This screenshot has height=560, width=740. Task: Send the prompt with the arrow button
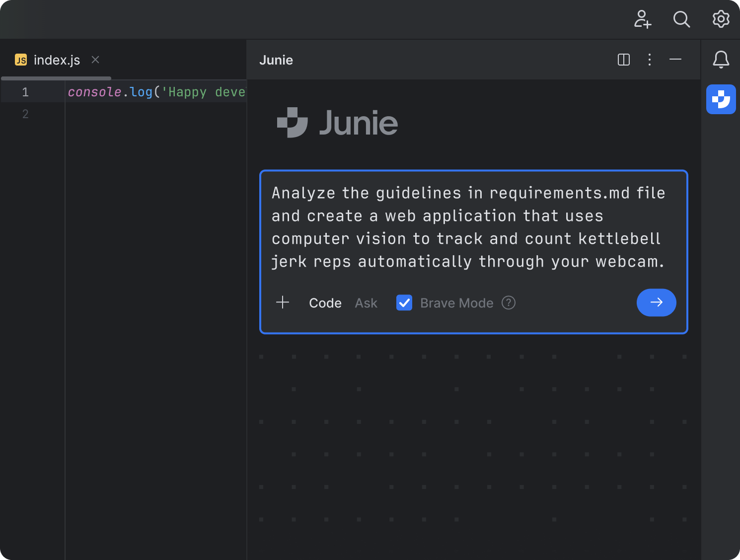[656, 302]
